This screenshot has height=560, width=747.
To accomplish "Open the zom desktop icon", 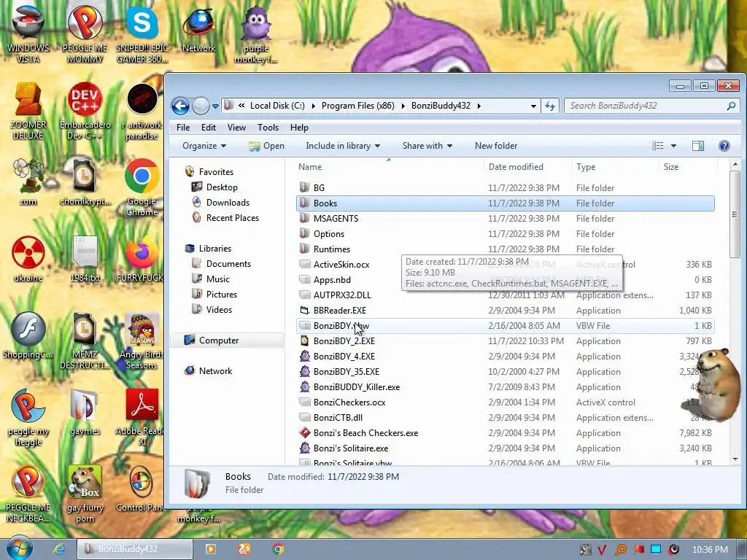I will [x=28, y=181].
